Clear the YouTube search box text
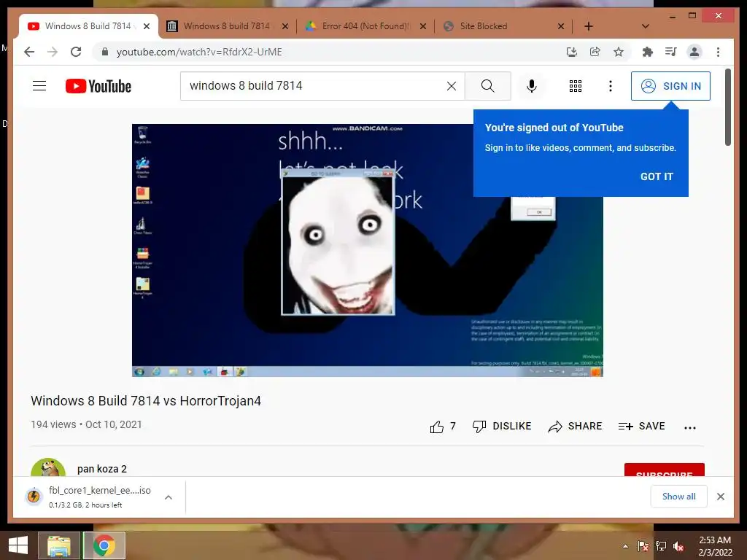The image size is (747, 560). coord(451,86)
